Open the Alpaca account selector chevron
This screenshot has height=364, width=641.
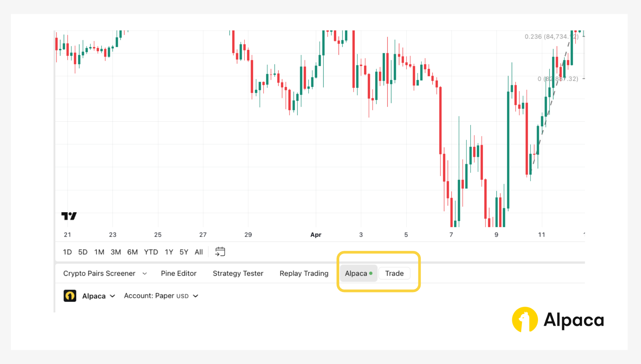(113, 296)
